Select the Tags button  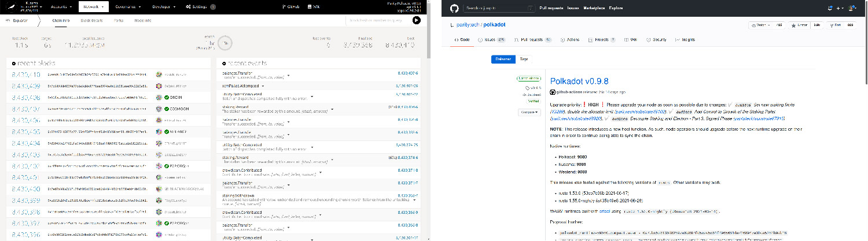coord(524,59)
